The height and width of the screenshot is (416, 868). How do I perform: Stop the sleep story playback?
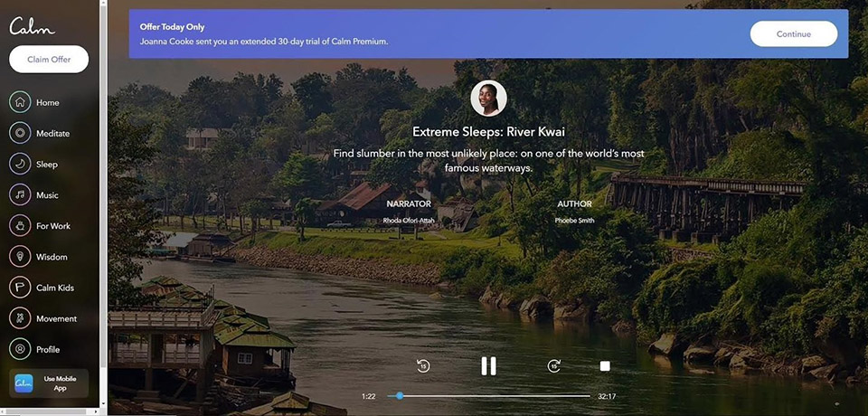point(605,366)
